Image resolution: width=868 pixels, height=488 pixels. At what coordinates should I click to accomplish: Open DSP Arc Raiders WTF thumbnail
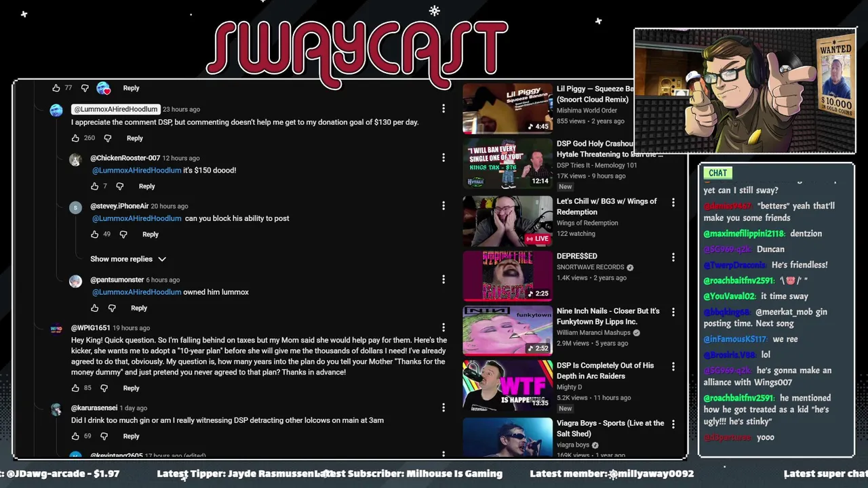coord(507,385)
